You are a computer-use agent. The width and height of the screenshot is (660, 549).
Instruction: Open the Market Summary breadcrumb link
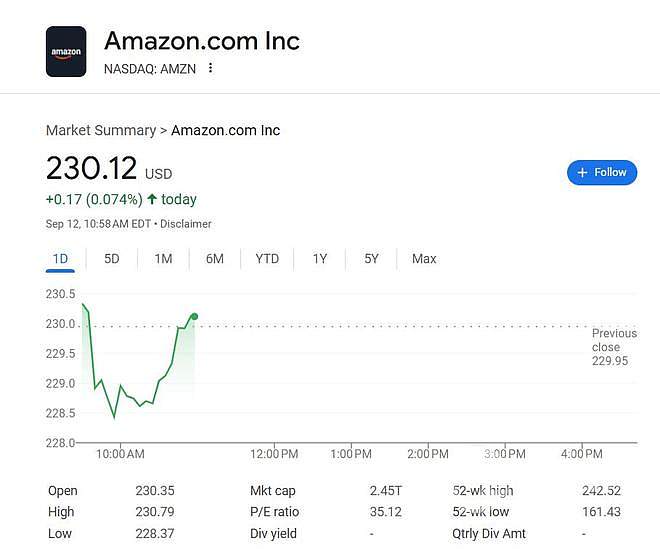(x=101, y=130)
